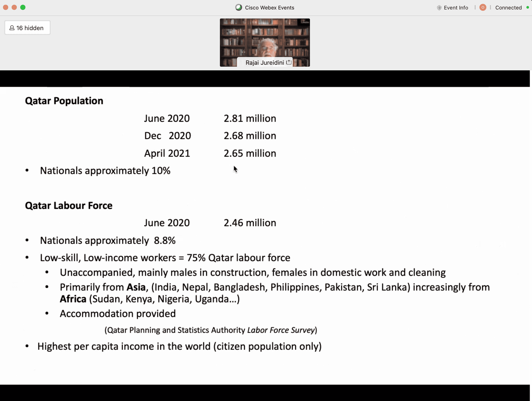The height and width of the screenshot is (401, 532).
Task: Click the bold word 'Africa'
Action: coord(73,299)
